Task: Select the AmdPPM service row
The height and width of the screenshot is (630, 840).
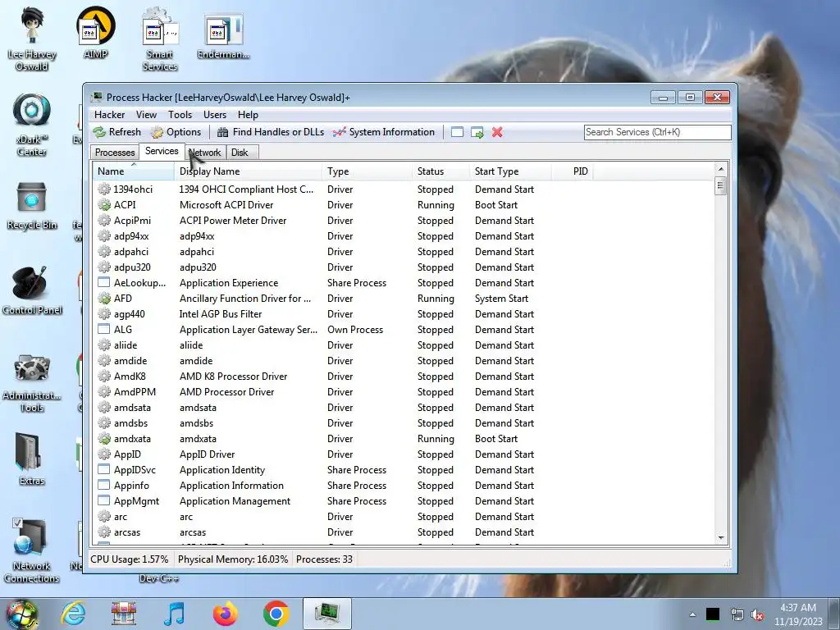Action: (x=404, y=391)
